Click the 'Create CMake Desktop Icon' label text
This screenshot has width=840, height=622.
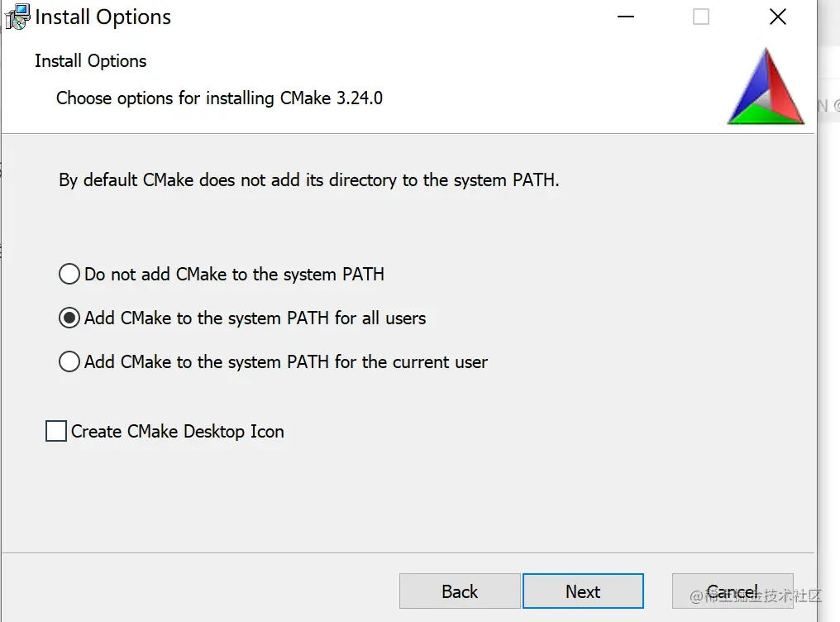point(177,432)
